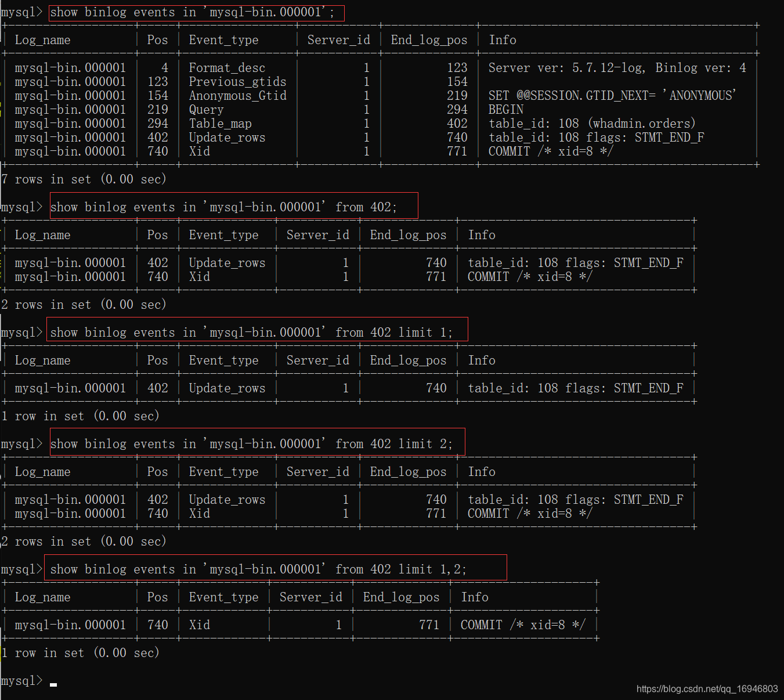
Task: Click the '7 rows in set (0.00 sec)' line
Action: pos(84,179)
